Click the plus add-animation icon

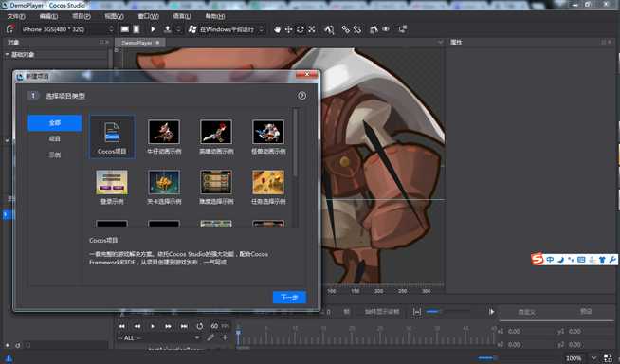coord(225,337)
